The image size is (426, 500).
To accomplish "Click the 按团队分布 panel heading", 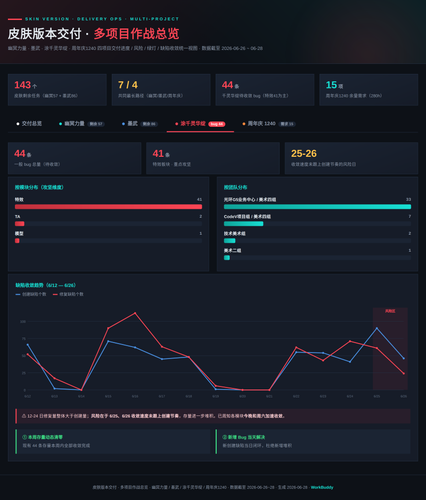I will click(235, 187).
